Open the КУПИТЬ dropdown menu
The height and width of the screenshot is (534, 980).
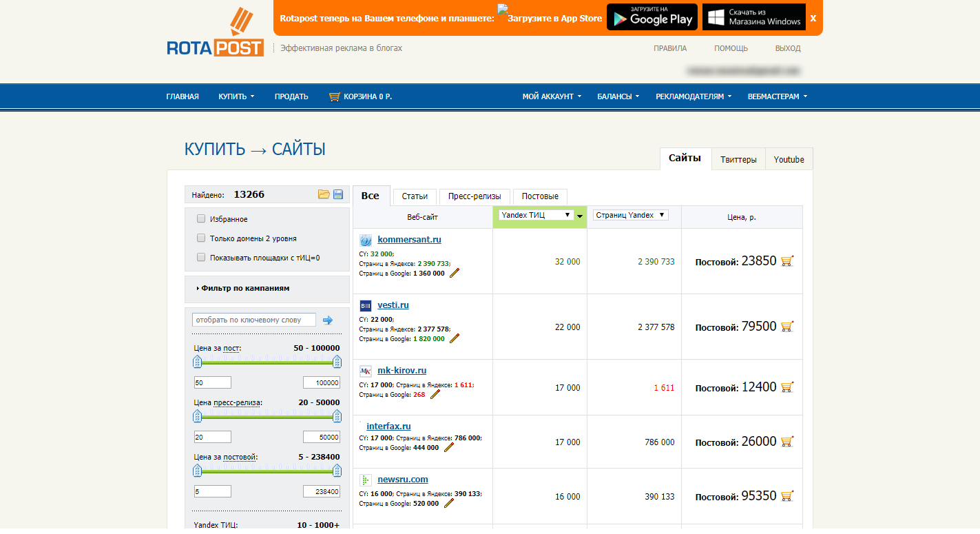(236, 96)
